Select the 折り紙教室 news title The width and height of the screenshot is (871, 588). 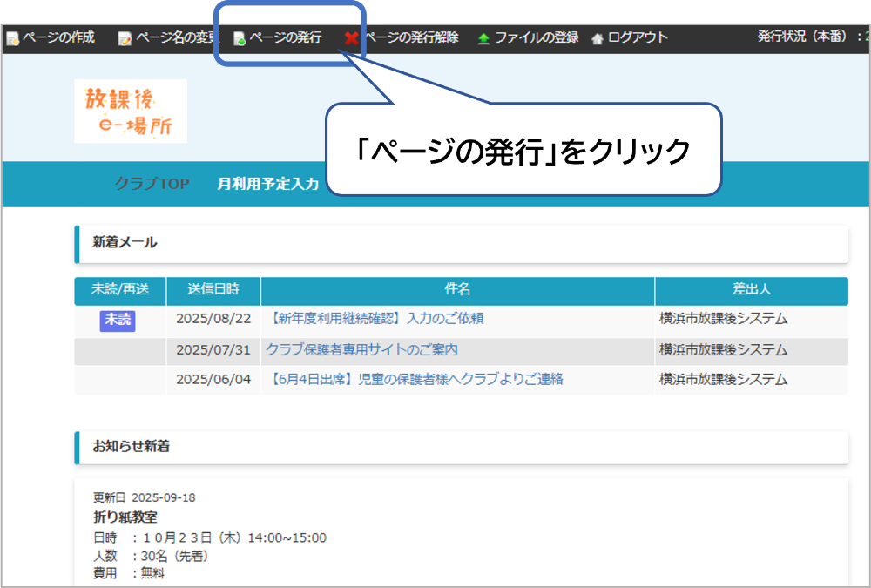pyautogui.click(x=125, y=517)
